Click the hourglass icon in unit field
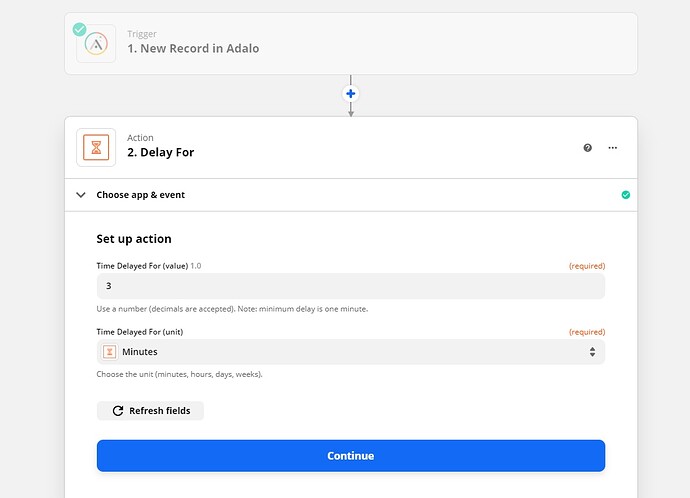690x498 pixels. tap(110, 352)
